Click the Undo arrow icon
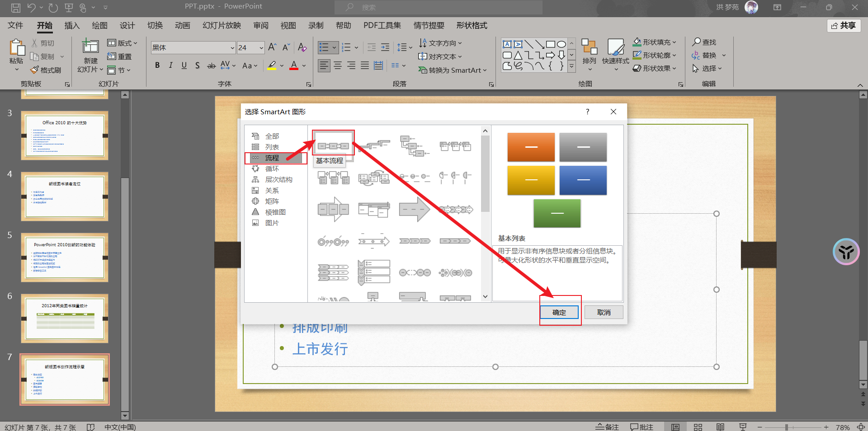 click(x=32, y=7)
